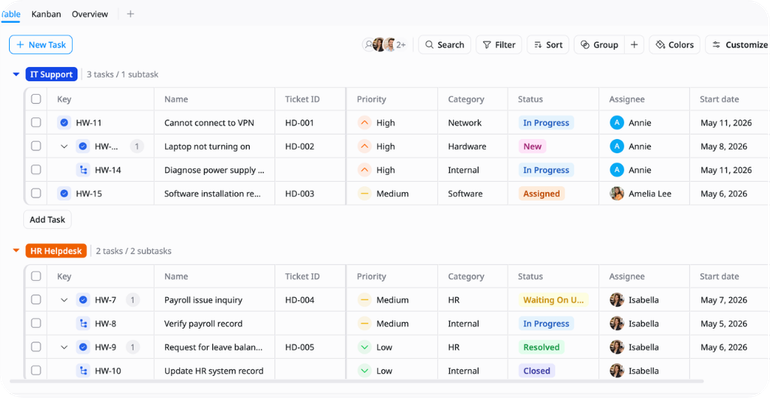Open the Group options
This screenshot has width=771, height=398.
coord(599,45)
